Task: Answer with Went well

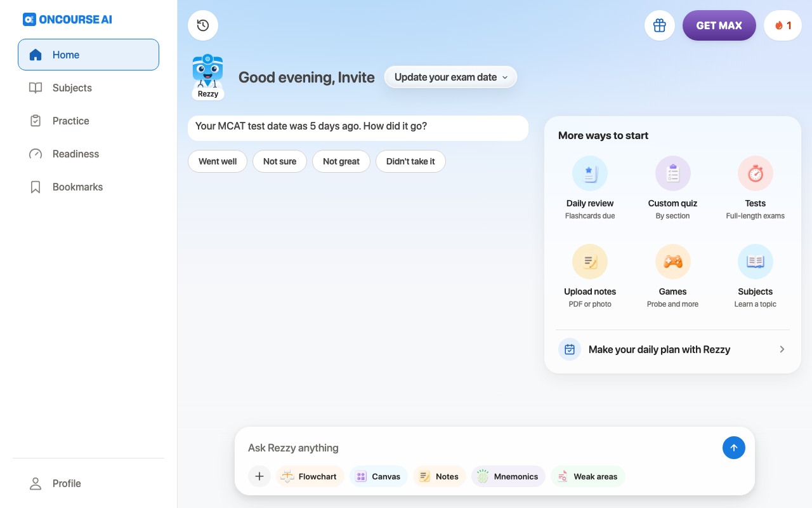Action: click(x=218, y=161)
